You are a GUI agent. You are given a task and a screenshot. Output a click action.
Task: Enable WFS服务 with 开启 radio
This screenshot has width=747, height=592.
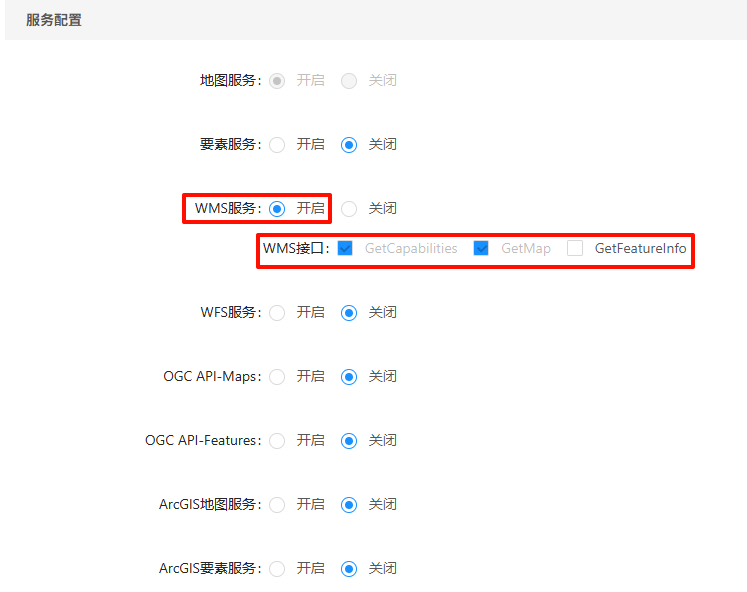[277, 312]
